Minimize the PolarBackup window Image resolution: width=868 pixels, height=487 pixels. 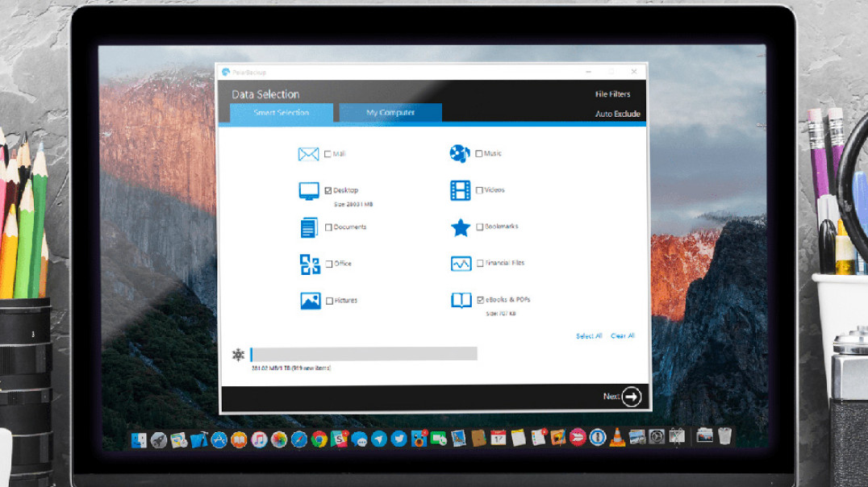588,72
